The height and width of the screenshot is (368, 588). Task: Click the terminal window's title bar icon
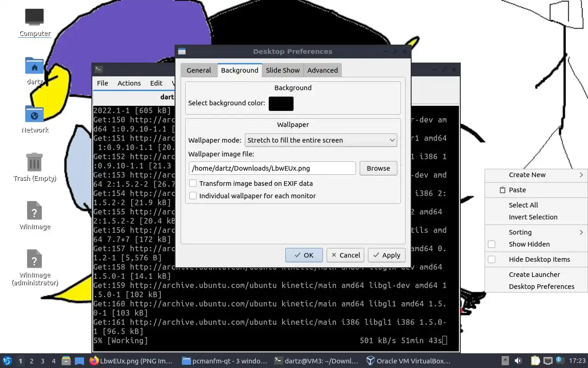(99, 69)
